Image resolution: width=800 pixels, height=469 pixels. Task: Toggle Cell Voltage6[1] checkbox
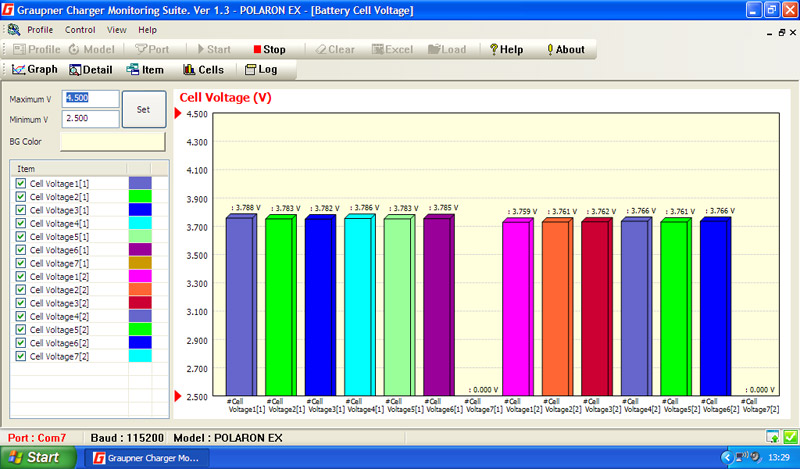[x=20, y=250]
